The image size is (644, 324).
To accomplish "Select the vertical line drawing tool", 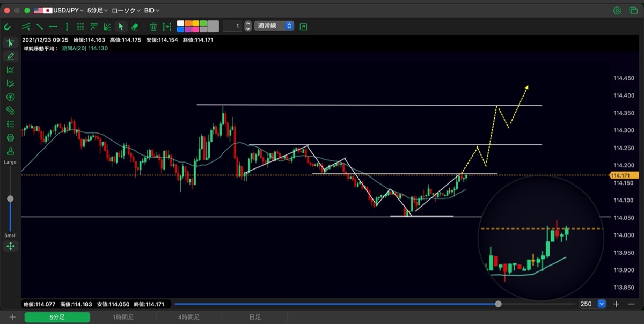I will (x=67, y=26).
